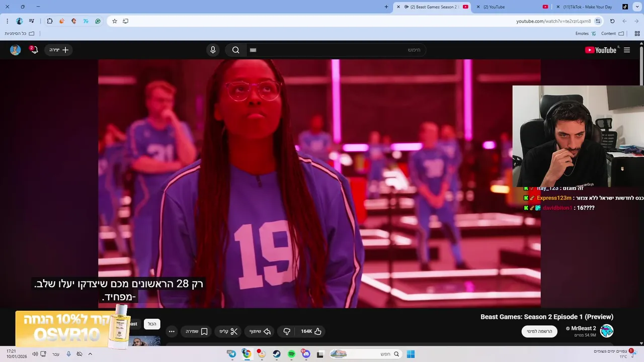Show hidden system tray icons chevron
This screenshot has height=362, width=644.
point(90,354)
